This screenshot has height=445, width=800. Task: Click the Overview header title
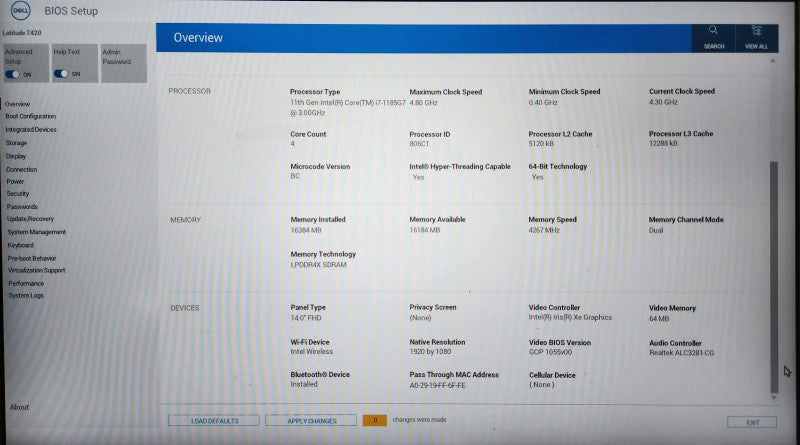(198, 38)
